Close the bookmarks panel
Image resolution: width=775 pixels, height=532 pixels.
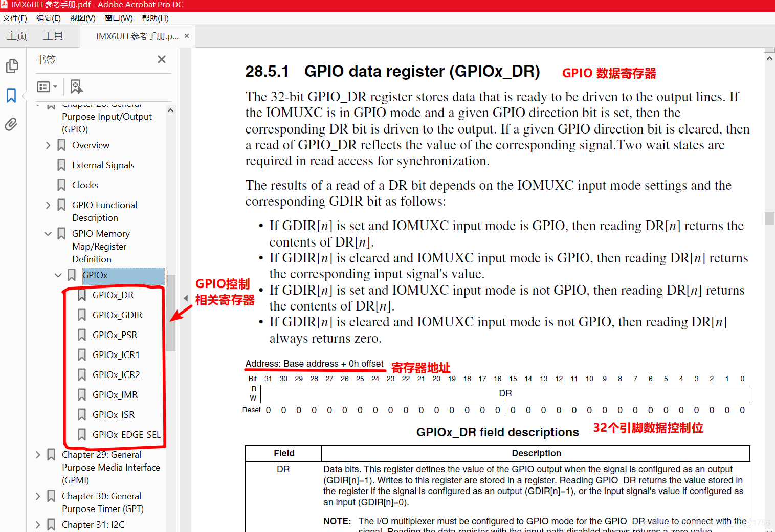(x=162, y=59)
